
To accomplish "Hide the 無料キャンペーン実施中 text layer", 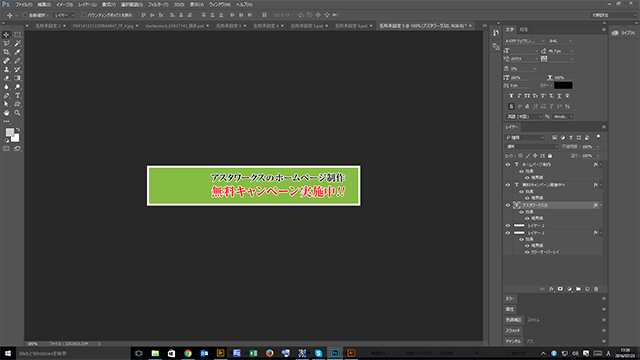I will click(x=508, y=185).
